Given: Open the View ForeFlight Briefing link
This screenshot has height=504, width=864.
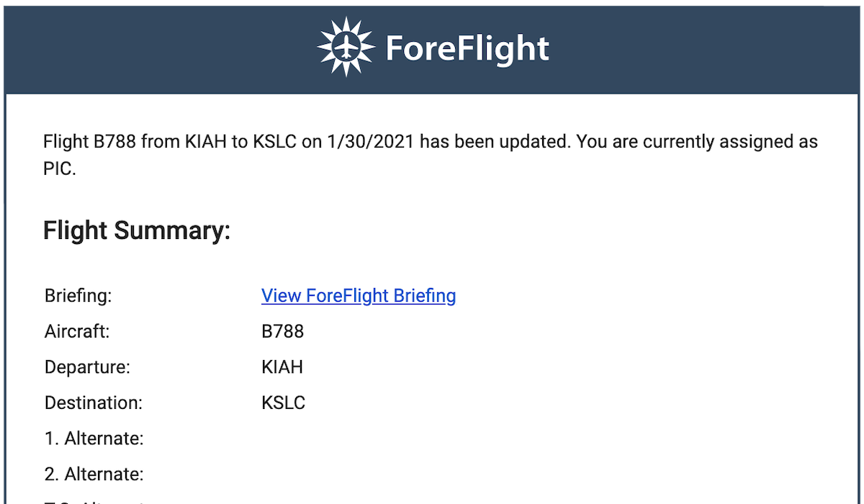Looking at the screenshot, I should [358, 296].
